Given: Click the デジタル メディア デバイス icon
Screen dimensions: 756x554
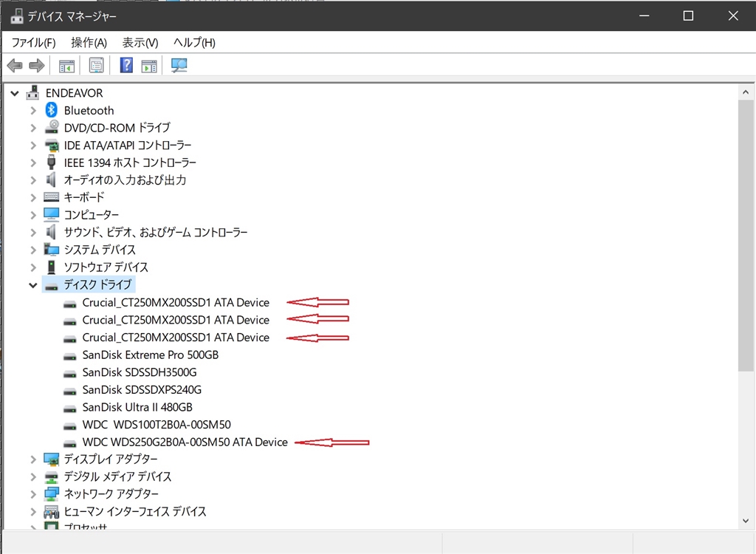Looking at the screenshot, I should pyautogui.click(x=52, y=476).
